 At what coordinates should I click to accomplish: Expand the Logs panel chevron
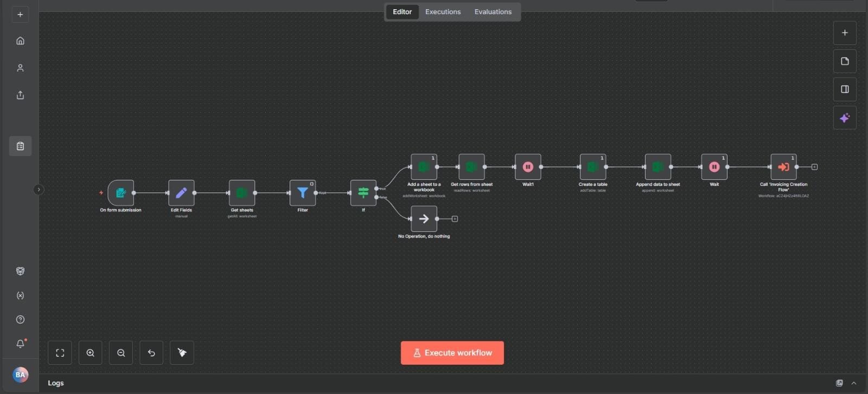click(854, 383)
